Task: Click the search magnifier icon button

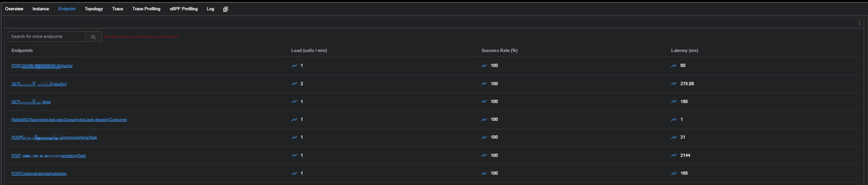Action: coord(93,37)
